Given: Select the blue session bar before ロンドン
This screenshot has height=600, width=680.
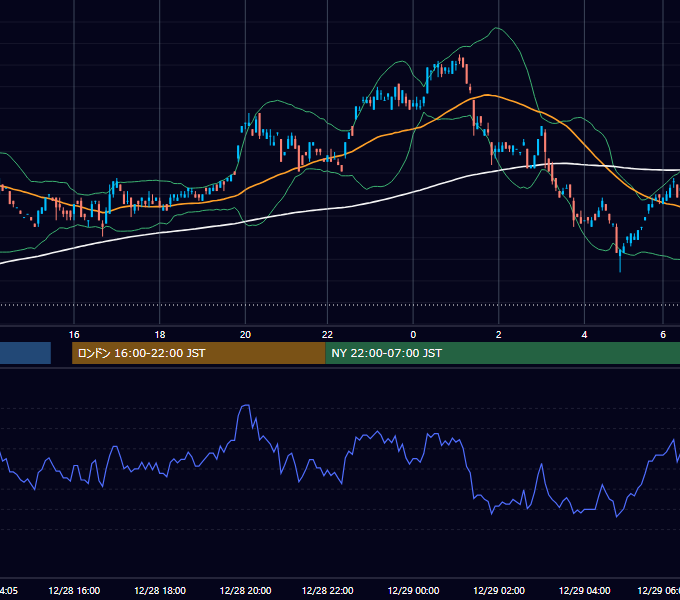Looking at the screenshot, I should pos(25,353).
